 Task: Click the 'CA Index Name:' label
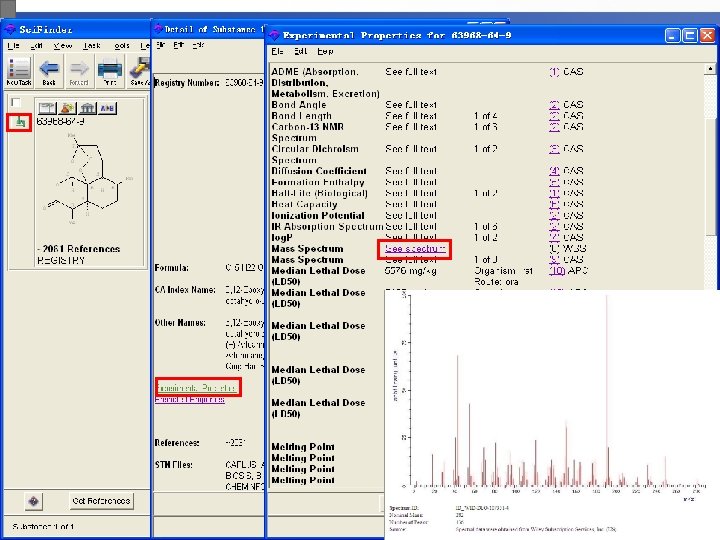tap(185, 290)
